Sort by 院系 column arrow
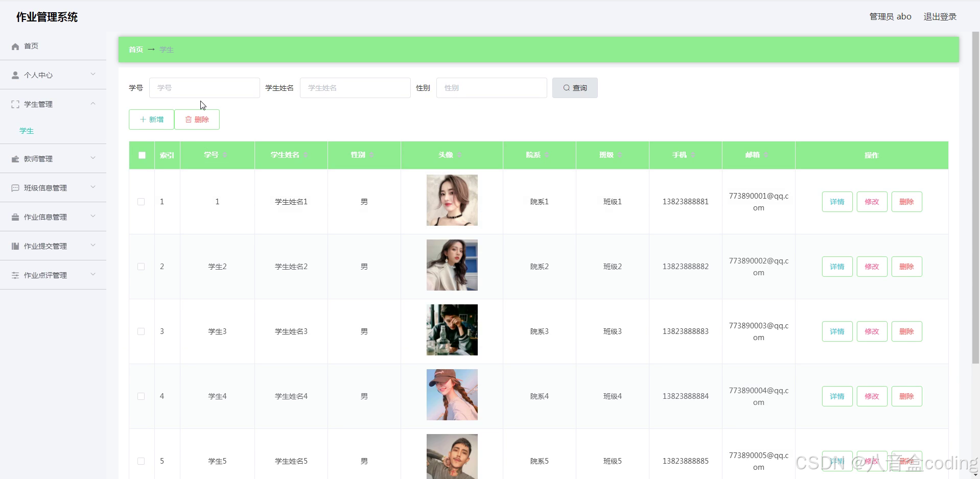The height and width of the screenshot is (479, 980). click(547, 155)
